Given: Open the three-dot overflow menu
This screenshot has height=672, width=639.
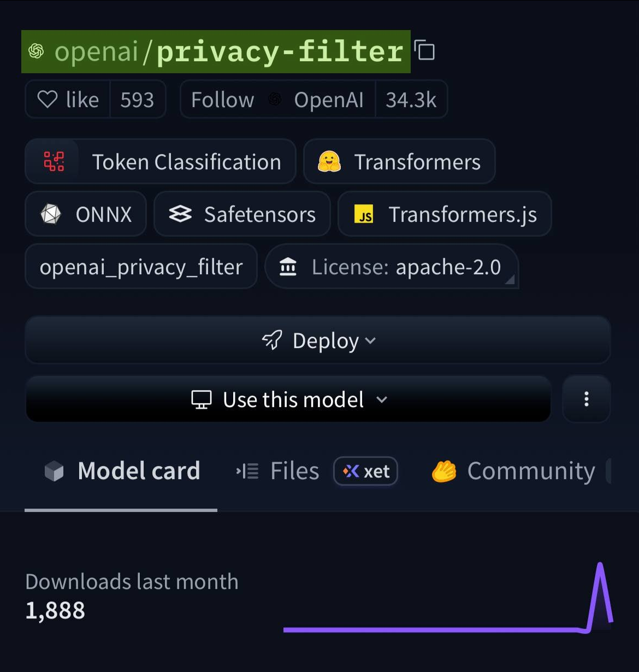Looking at the screenshot, I should 586,399.
